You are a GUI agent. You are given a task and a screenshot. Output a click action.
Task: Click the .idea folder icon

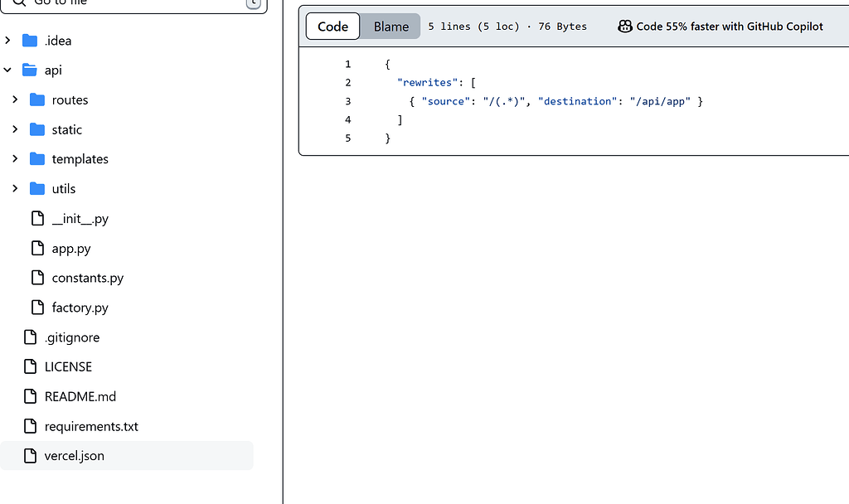click(x=30, y=41)
